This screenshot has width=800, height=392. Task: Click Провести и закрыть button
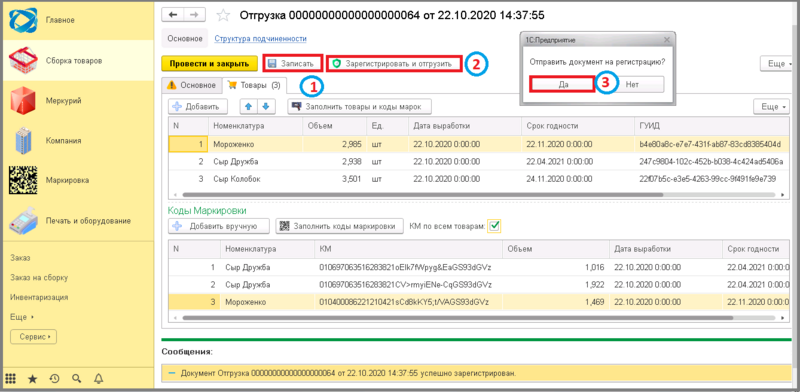(x=209, y=64)
